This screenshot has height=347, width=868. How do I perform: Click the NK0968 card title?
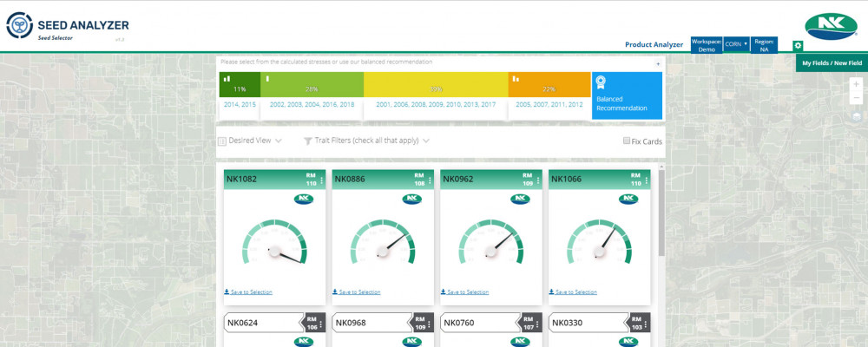351,323
